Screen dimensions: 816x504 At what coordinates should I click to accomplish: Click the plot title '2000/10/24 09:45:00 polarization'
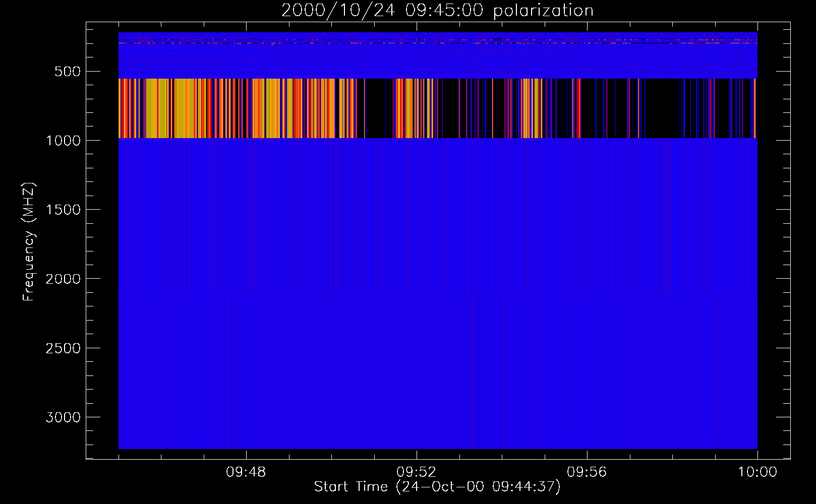[x=437, y=10]
